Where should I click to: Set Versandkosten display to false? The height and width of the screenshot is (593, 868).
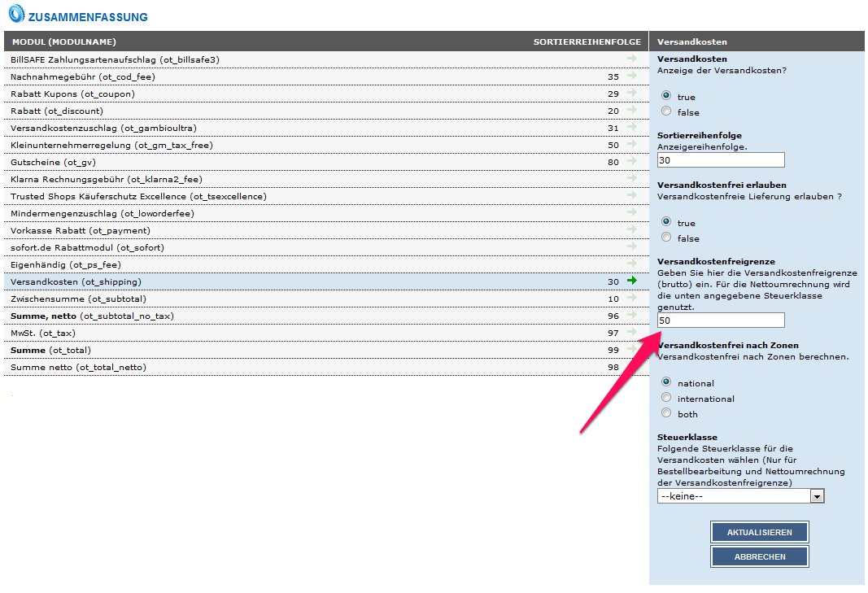point(667,112)
